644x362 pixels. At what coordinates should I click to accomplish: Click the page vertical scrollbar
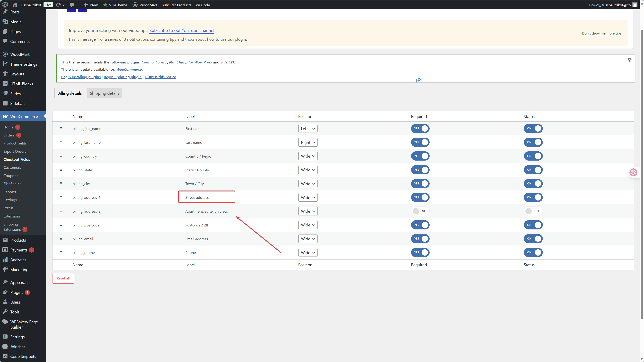click(x=642, y=175)
